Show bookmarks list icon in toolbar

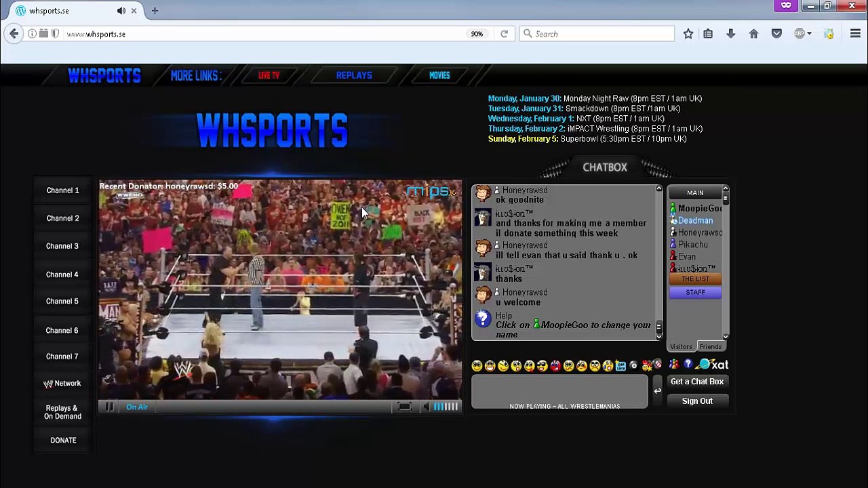708,34
